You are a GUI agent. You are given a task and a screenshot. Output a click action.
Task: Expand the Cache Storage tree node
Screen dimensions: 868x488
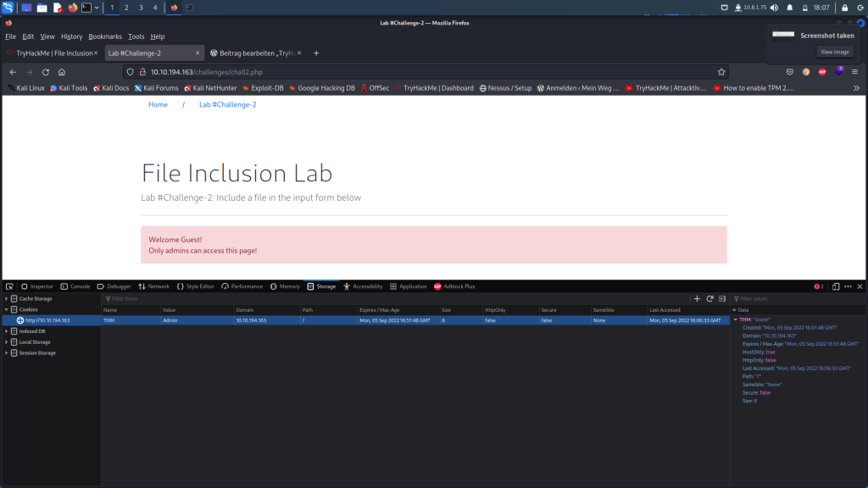(x=7, y=299)
